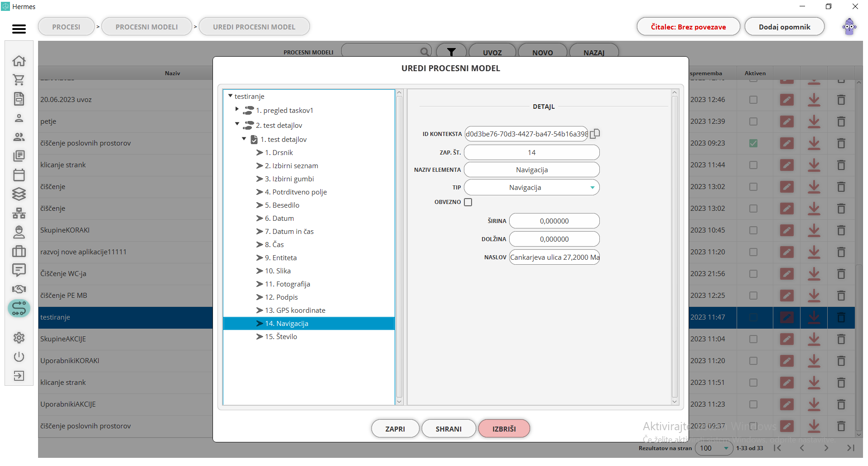Click the Širina input field
868x466 pixels.
(x=555, y=221)
